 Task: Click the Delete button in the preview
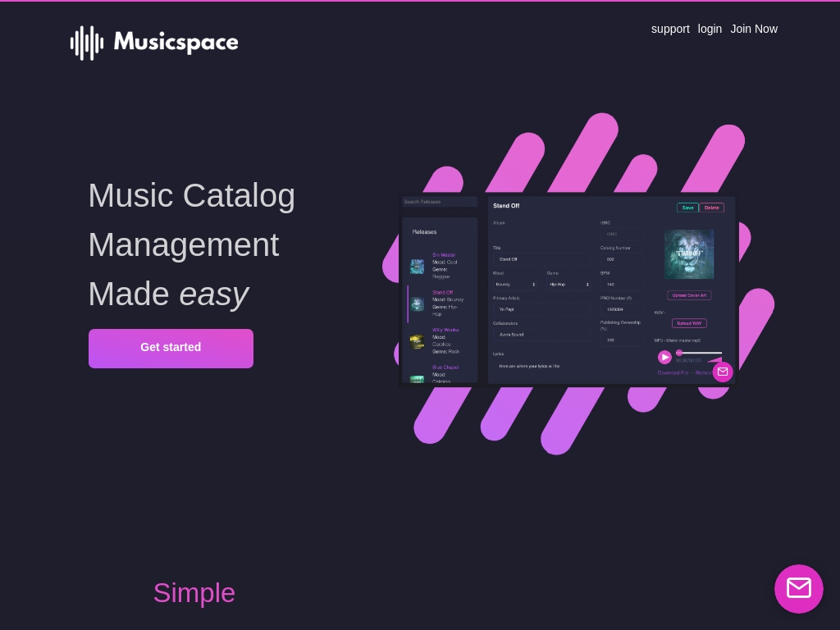(712, 208)
